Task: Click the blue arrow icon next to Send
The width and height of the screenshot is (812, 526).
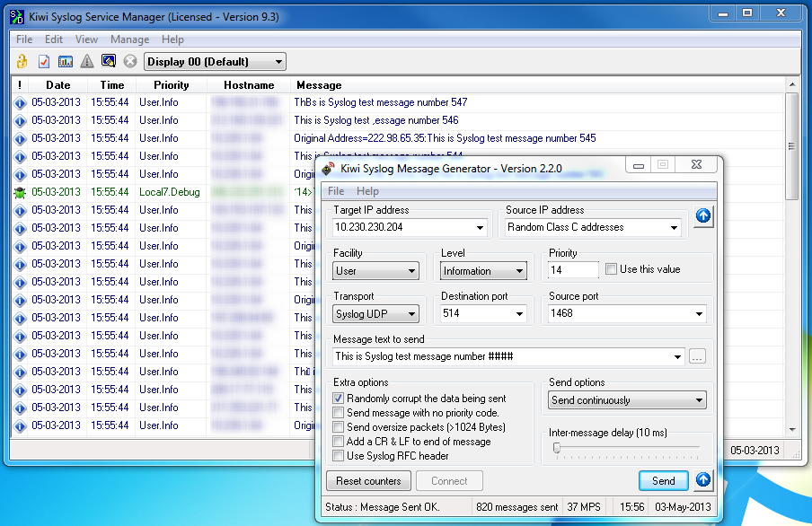Action: pos(703,479)
